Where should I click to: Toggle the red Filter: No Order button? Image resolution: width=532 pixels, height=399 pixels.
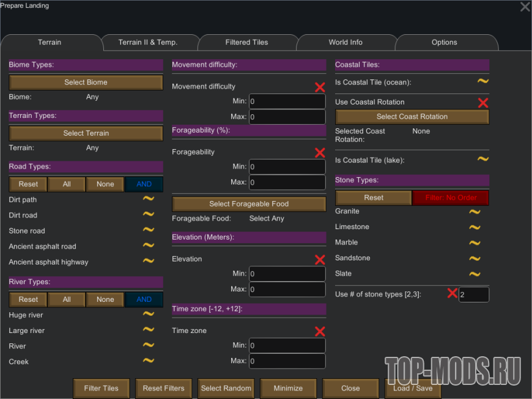tap(450, 198)
